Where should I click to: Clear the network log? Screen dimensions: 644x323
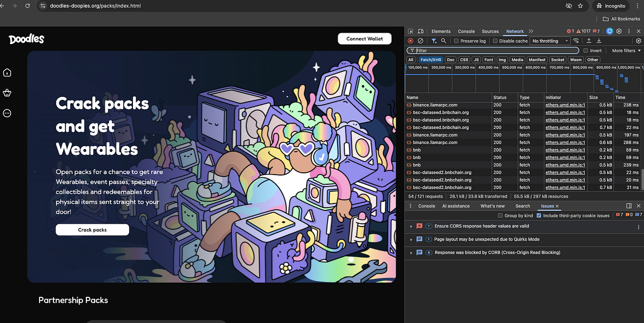click(x=420, y=41)
